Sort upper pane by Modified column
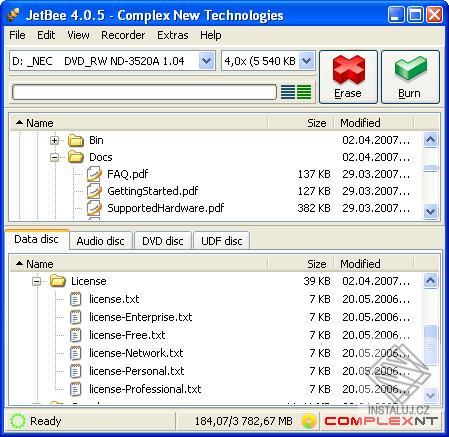Screen dimensions: 449x437 pyautogui.click(x=374, y=123)
